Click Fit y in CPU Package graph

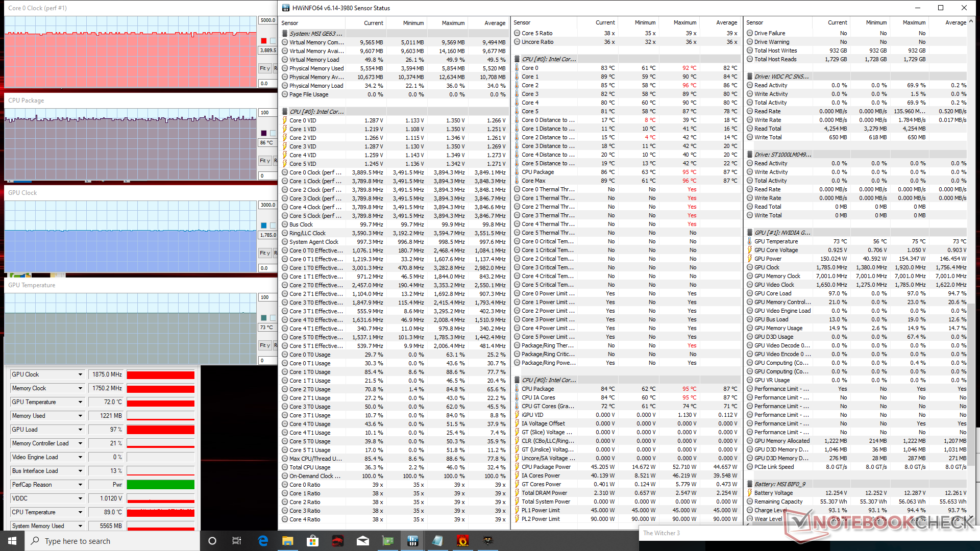265,160
